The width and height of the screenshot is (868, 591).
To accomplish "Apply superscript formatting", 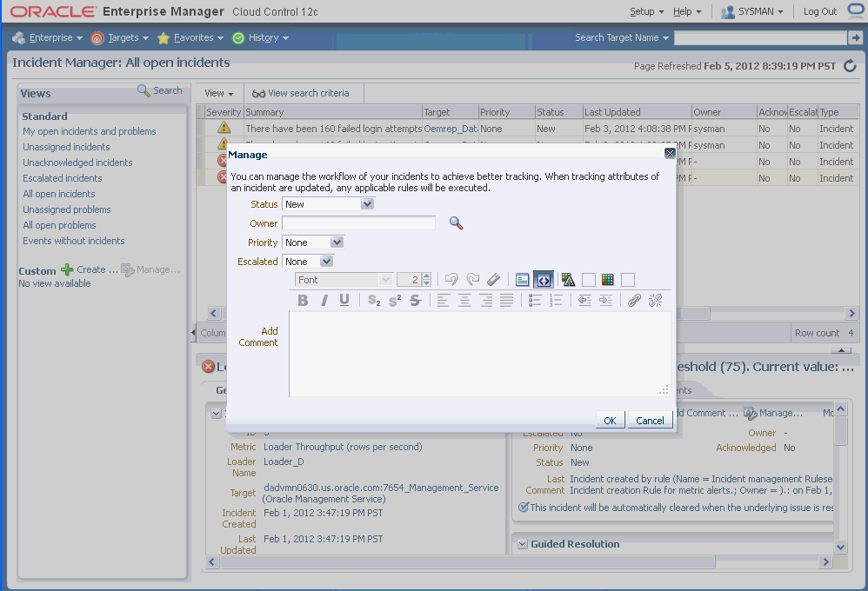I will (395, 300).
